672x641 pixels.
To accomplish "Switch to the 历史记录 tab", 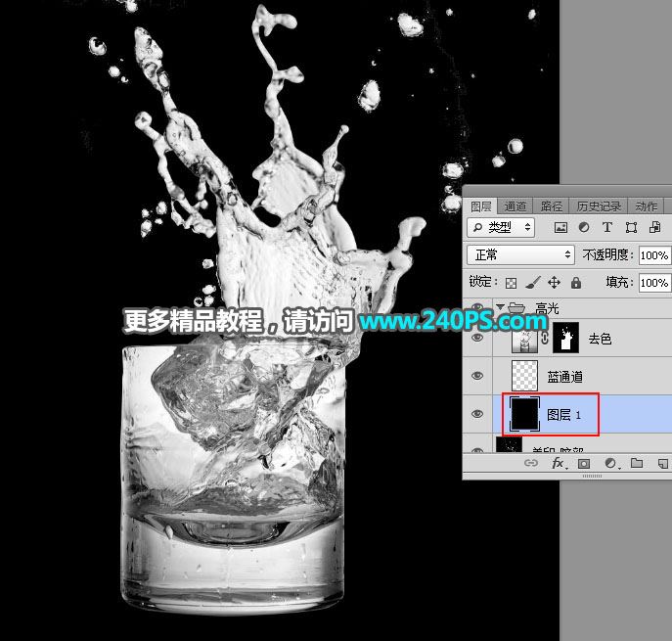I will pyautogui.click(x=599, y=206).
